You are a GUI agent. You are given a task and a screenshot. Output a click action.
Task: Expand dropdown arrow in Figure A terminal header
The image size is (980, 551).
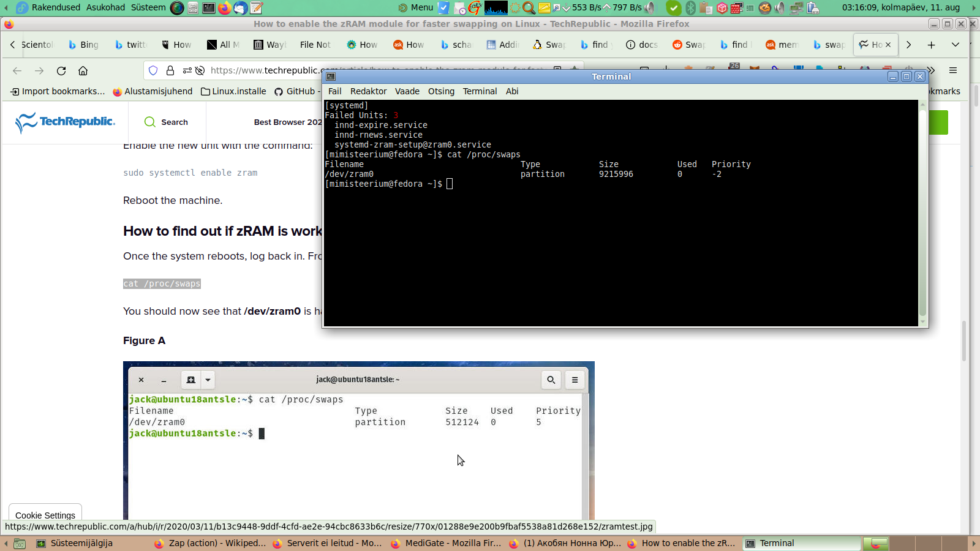[x=208, y=380]
